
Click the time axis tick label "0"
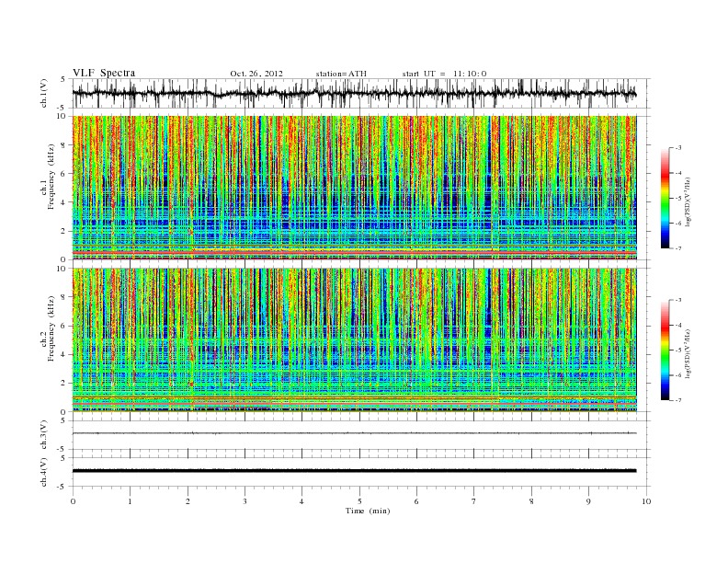coord(73,501)
